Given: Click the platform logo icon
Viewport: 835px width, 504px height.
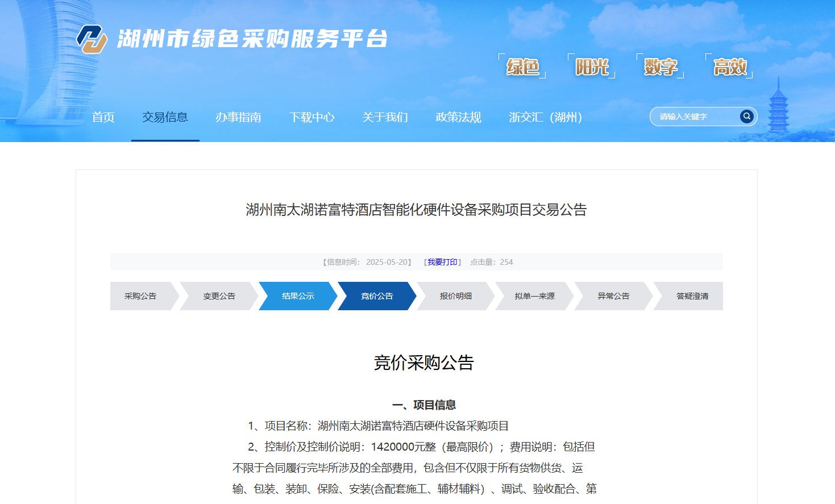Looking at the screenshot, I should pos(92,39).
